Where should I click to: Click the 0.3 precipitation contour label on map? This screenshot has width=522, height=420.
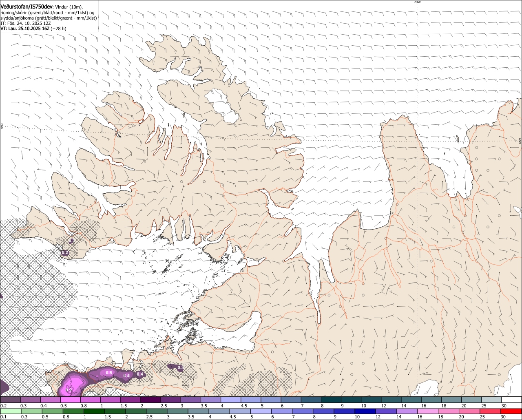(x=180, y=367)
